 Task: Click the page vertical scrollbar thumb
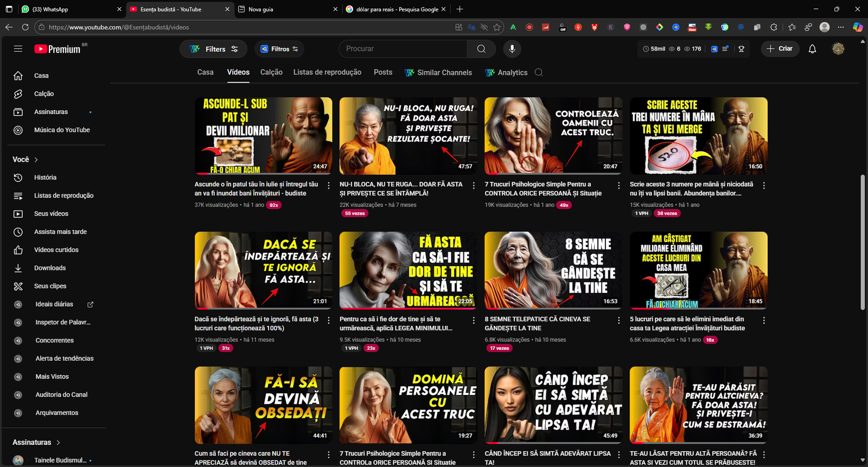click(x=863, y=242)
